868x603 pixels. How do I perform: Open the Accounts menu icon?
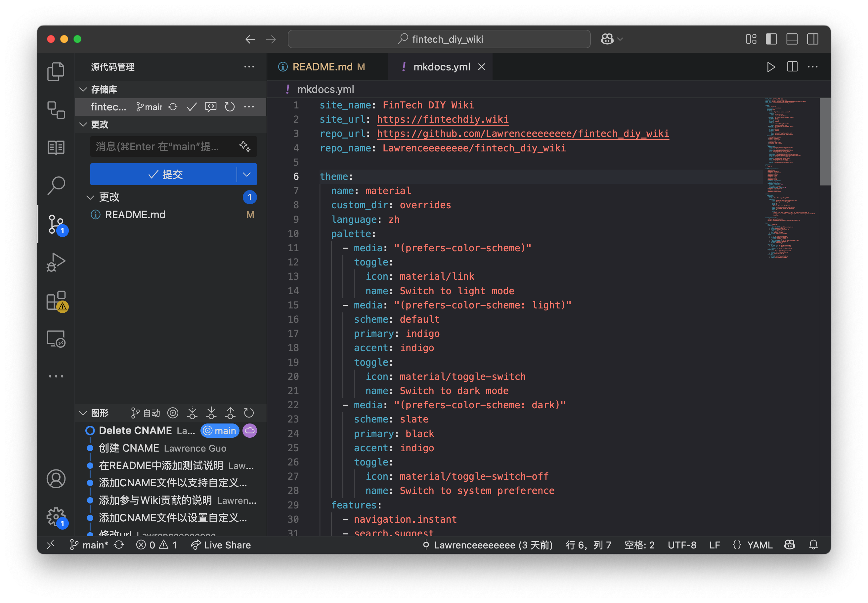point(56,479)
